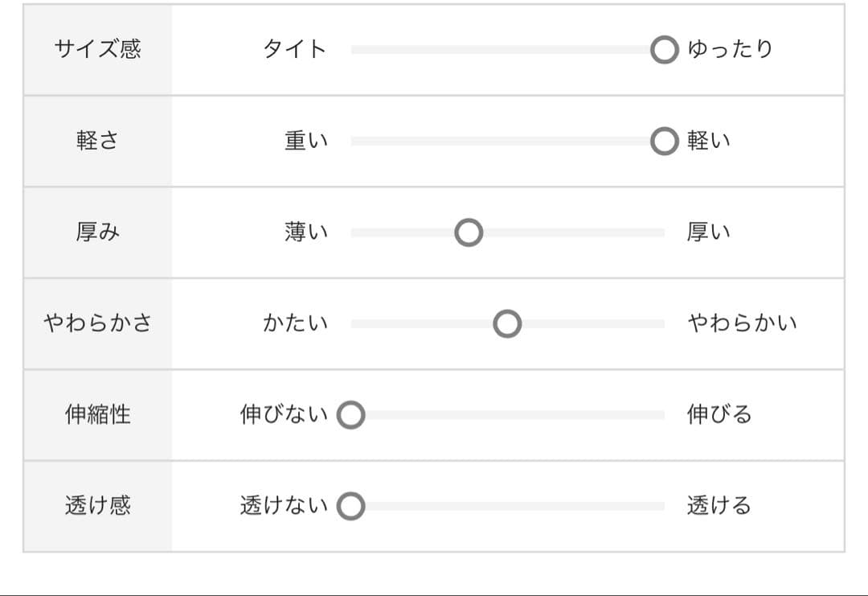Viewport: 868px width, 596px height.
Task: Click the サイズ感 row header
Action: [x=97, y=50]
